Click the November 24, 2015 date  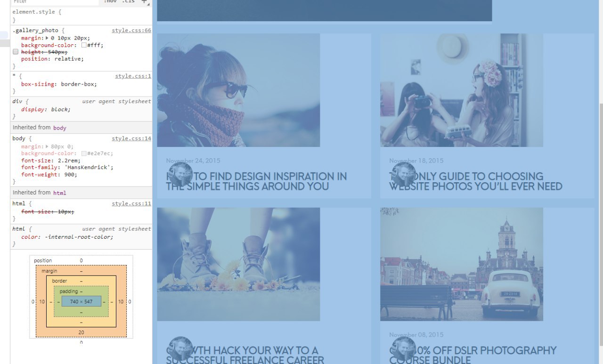click(x=193, y=161)
